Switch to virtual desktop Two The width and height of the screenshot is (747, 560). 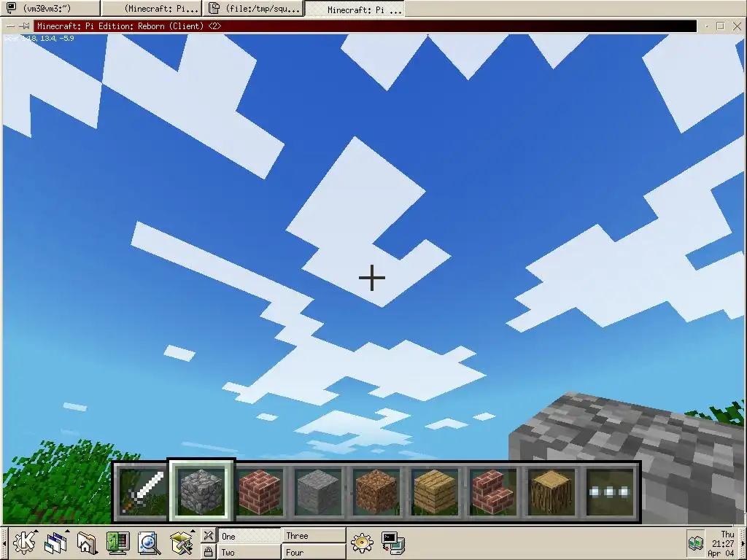pos(249,553)
